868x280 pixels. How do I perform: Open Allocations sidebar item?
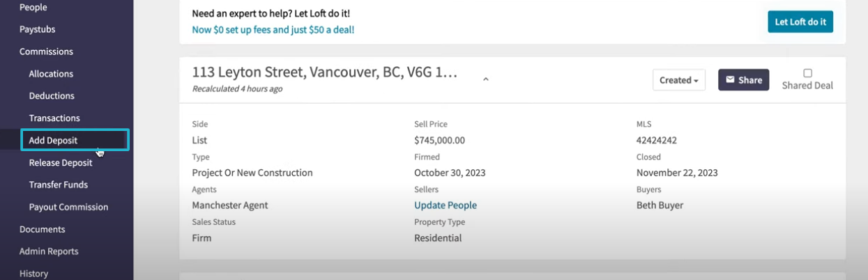51,73
